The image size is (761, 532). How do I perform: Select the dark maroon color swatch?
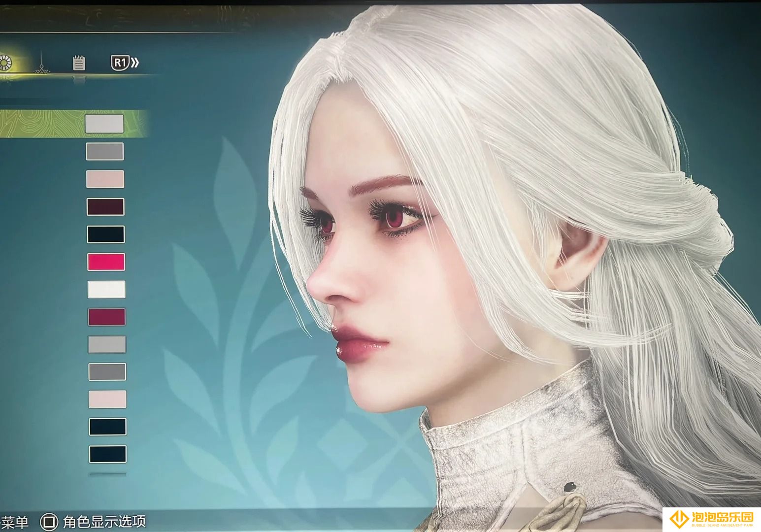coord(105,206)
